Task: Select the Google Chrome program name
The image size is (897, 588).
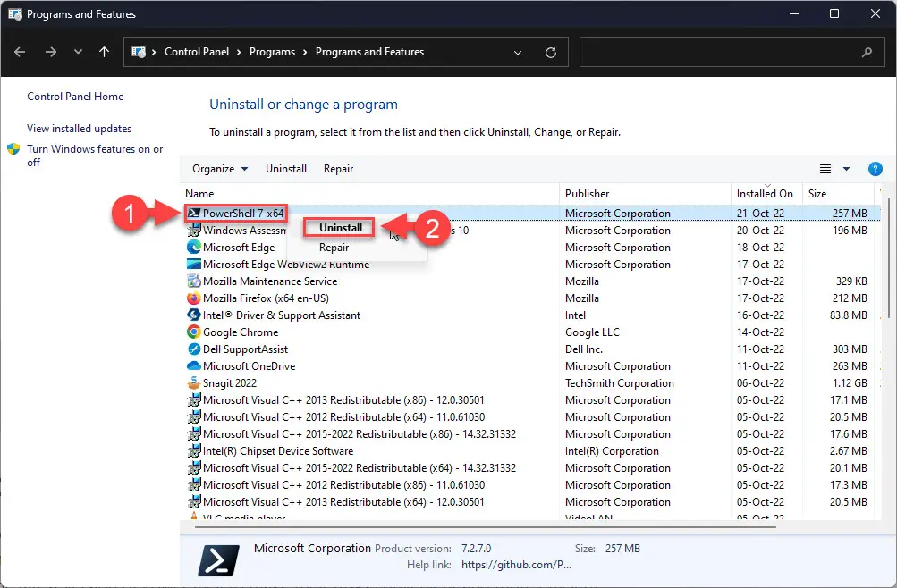Action: point(241,332)
